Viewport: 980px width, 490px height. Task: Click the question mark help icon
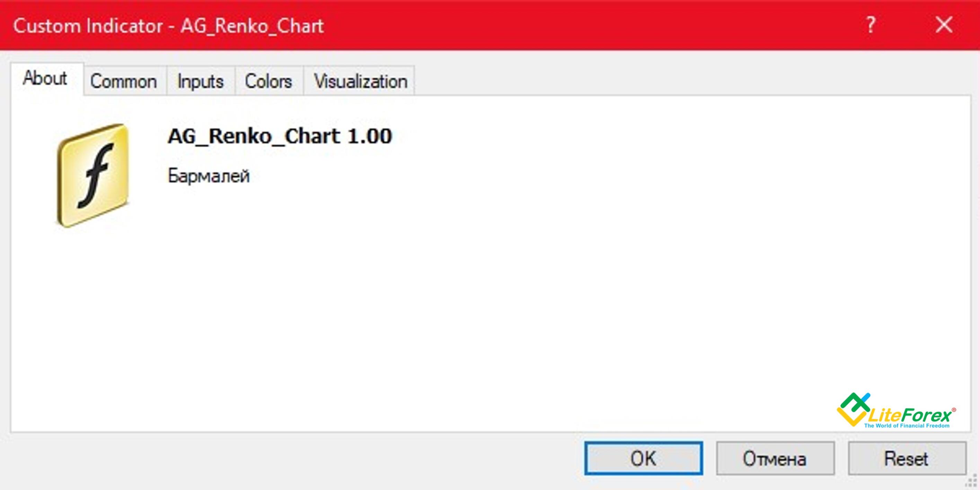[871, 25]
